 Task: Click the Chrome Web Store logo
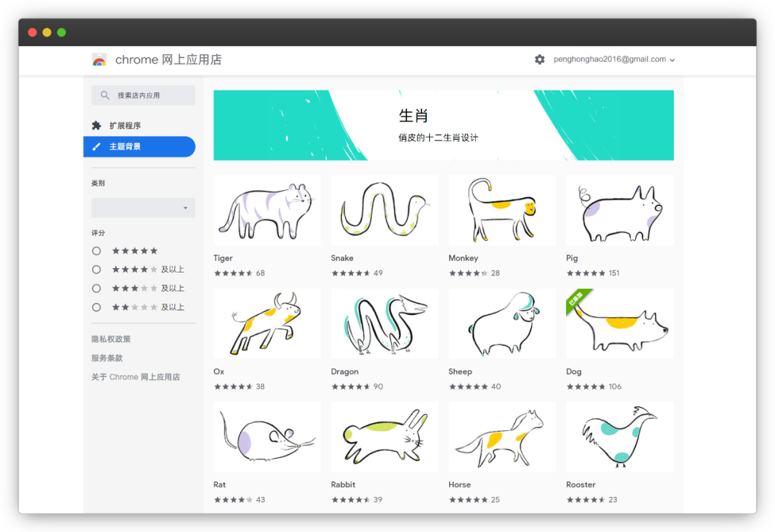[98, 60]
